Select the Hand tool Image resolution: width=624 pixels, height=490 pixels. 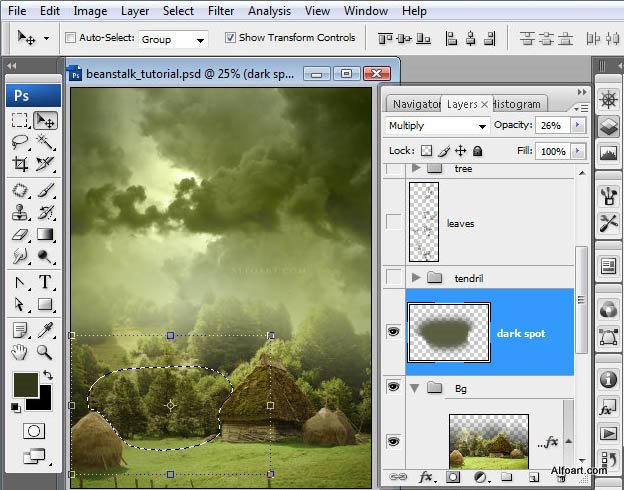pyautogui.click(x=20, y=352)
